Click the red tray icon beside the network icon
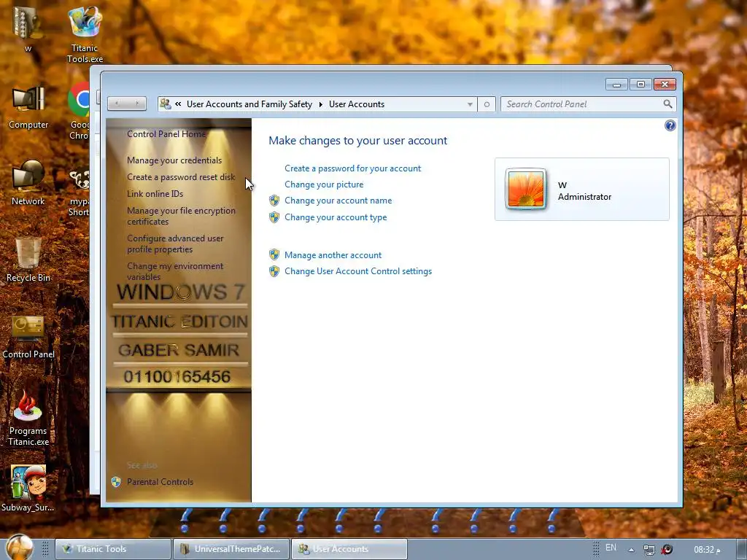Screen dimensions: 747x560 [667, 550]
